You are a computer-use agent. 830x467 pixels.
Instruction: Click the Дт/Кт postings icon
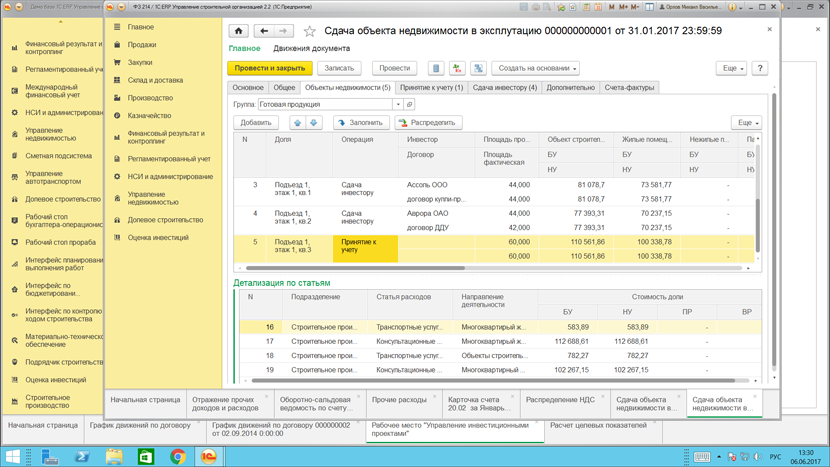(457, 68)
